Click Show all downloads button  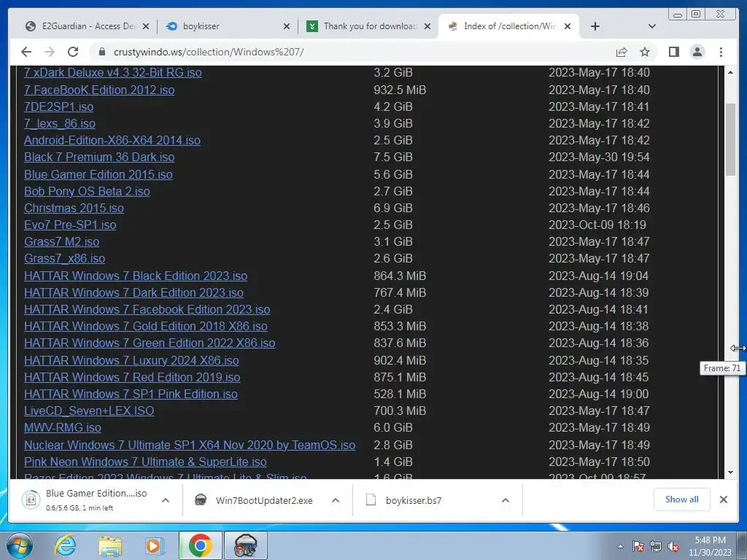pos(682,499)
